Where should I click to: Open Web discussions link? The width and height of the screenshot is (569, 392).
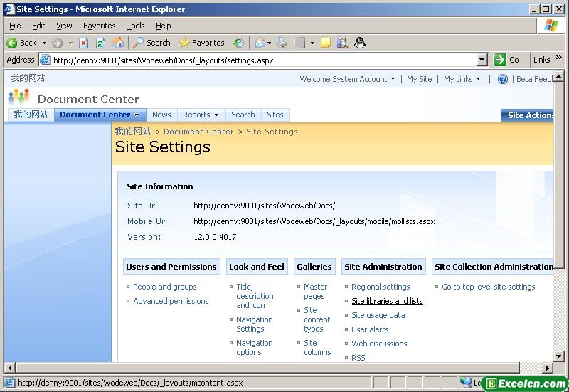click(x=379, y=344)
